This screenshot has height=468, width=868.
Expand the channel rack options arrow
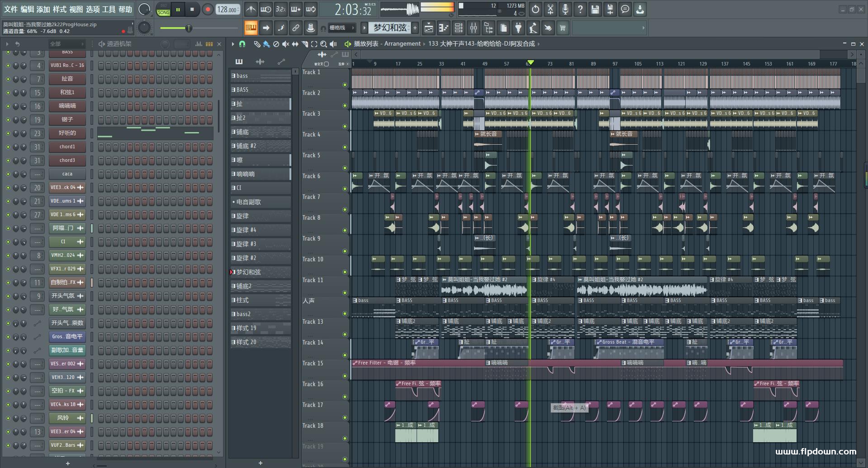7,44
